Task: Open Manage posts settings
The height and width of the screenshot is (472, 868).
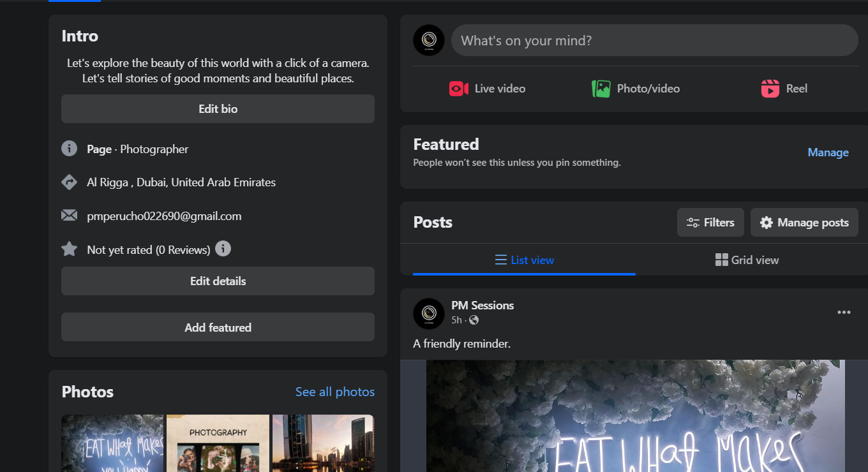Action: (x=804, y=223)
